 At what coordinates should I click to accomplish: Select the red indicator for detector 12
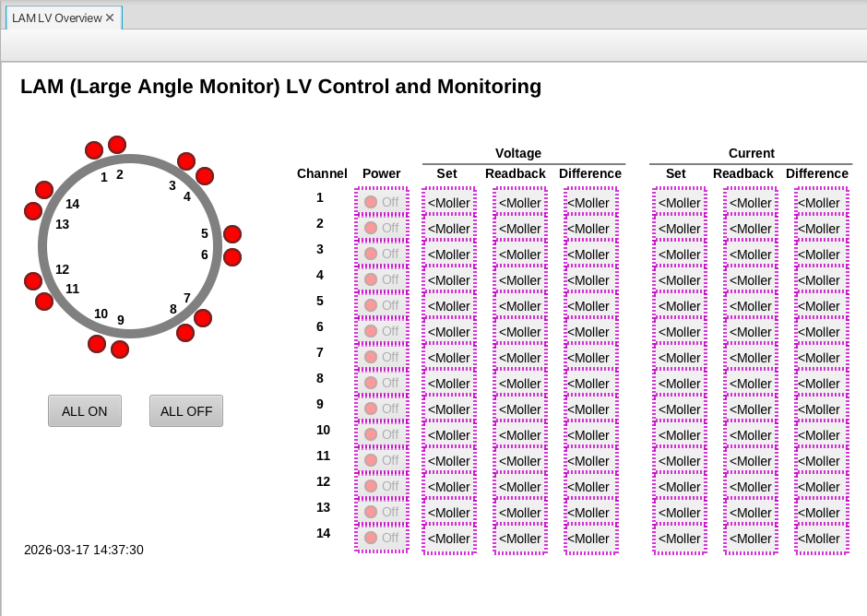(33, 281)
